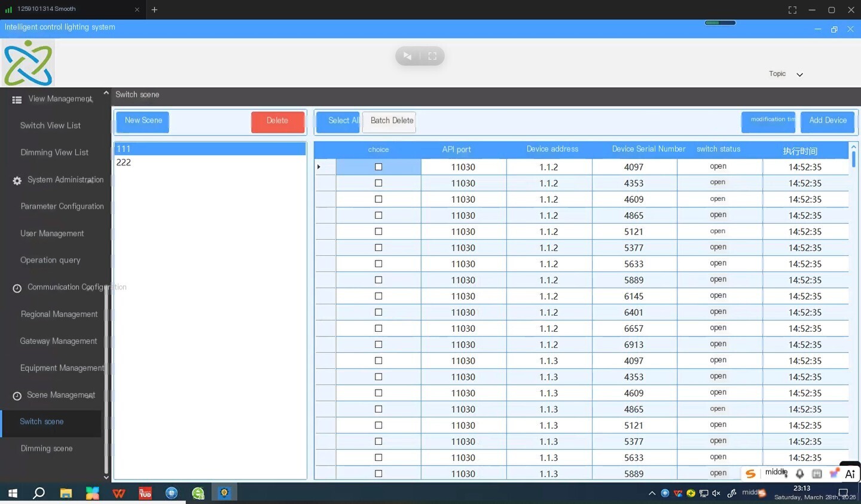Collapse the Scene Management section
Viewport: 861px width, 504px height.
(90, 396)
